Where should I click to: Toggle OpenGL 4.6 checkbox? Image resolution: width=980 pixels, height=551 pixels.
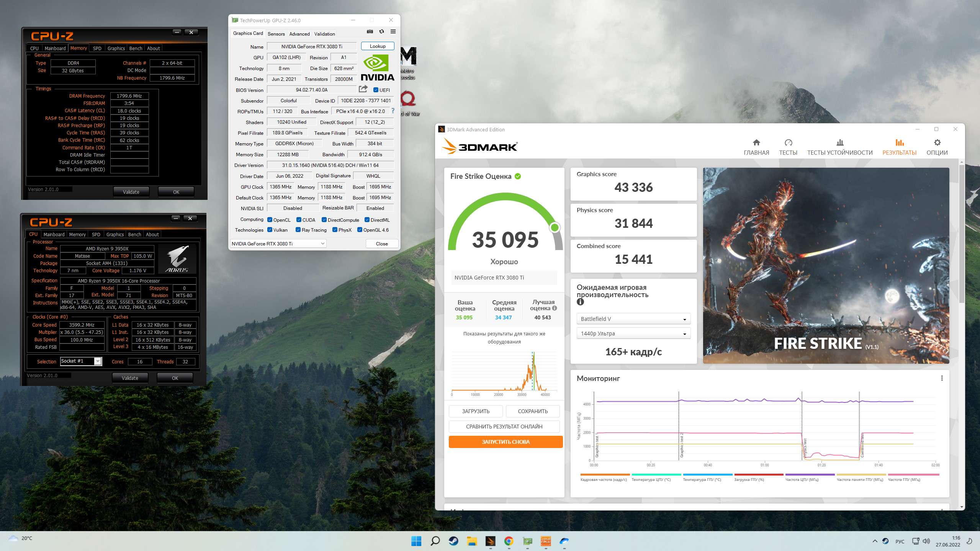coord(360,230)
